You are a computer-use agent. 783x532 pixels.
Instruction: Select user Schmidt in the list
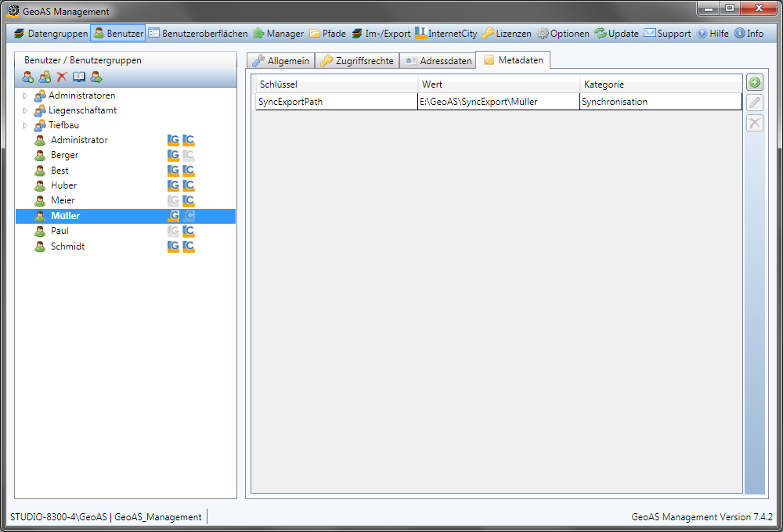click(x=67, y=246)
